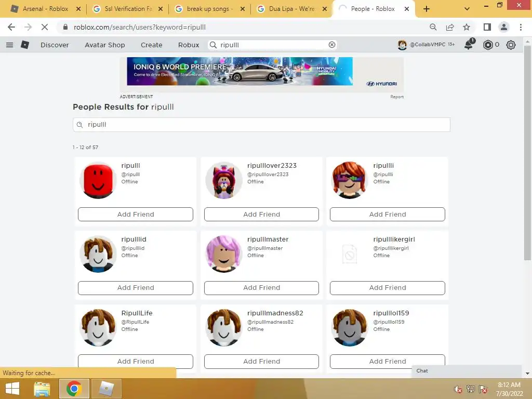
Task: Share this page from address bar
Action: tap(450, 27)
